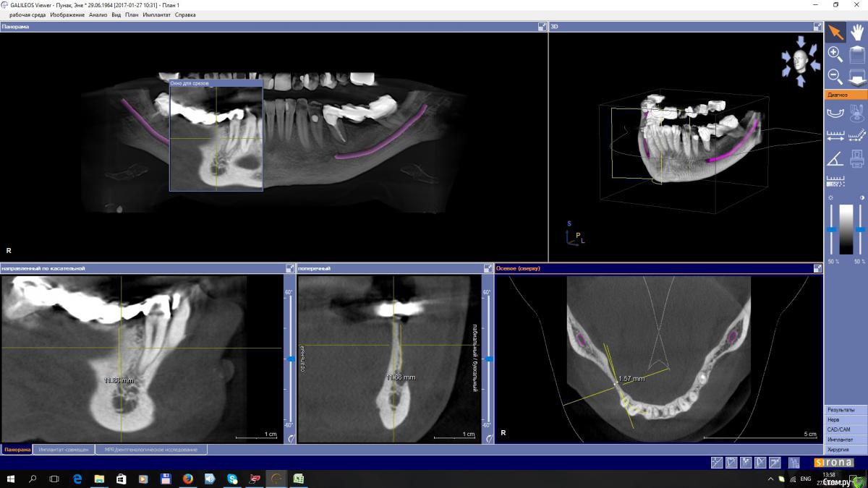Expand the Нерв panel section
Viewport: 868px width, 488px height.
point(846,419)
